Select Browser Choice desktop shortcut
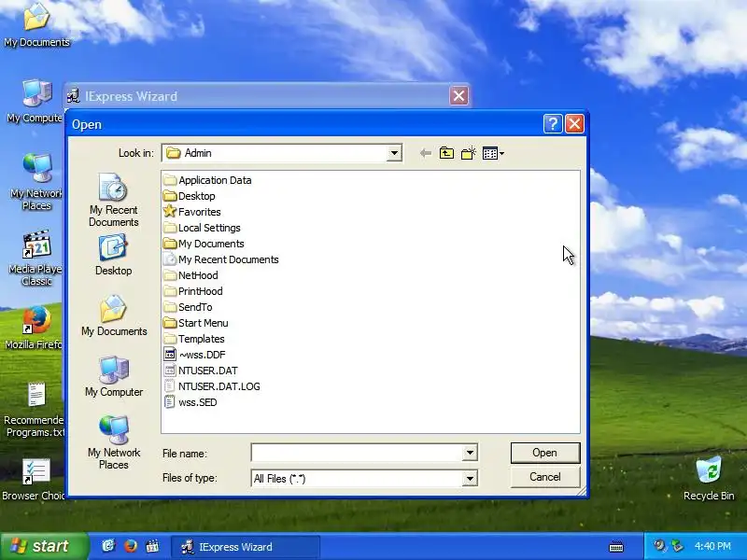747x560 pixels. (x=34, y=480)
